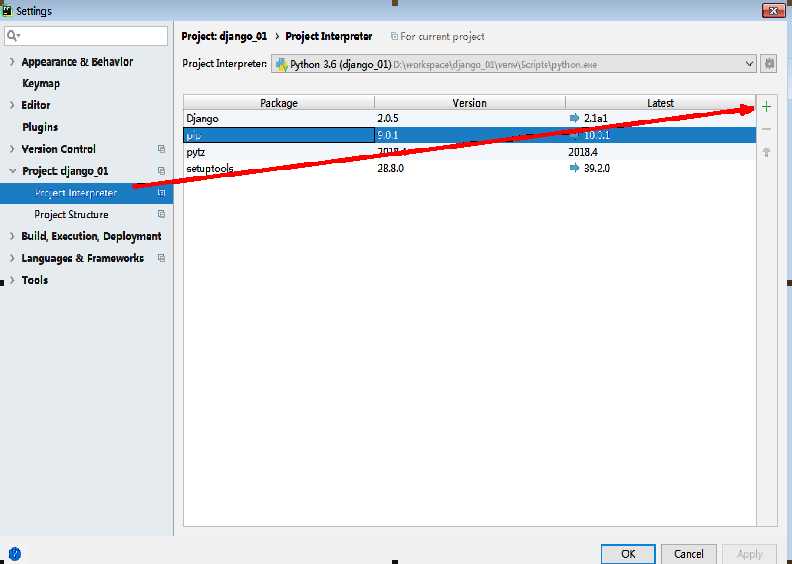Click the search magnifier icon
Image resolution: width=792 pixels, height=564 pixels.
click(x=13, y=35)
